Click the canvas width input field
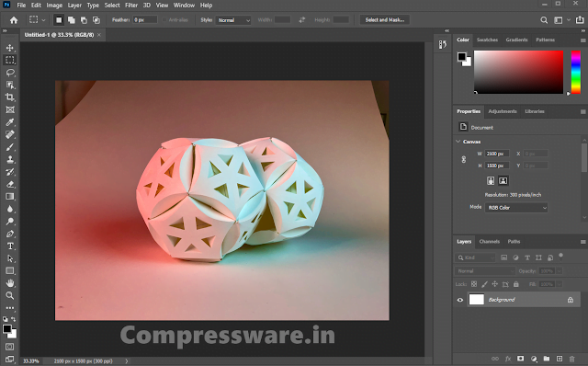This screenshot has height=366, width=588. (497, 154)
